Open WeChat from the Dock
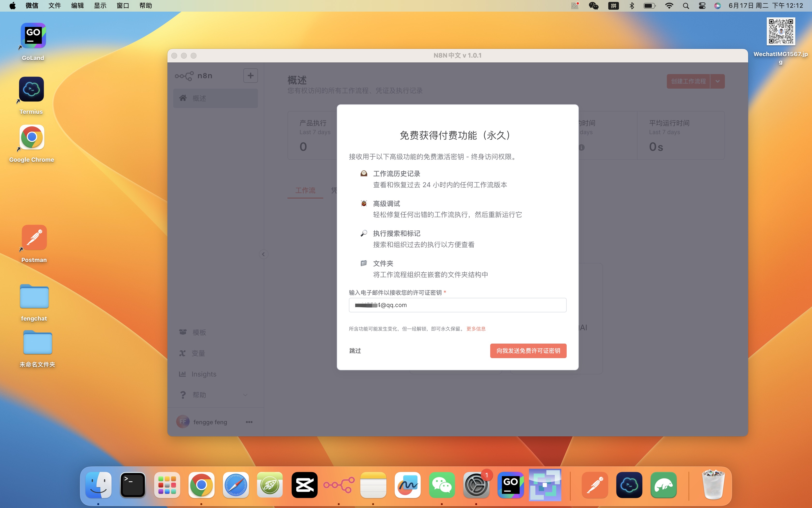Screen dimensions: 812x508 (x=442, y=485)
